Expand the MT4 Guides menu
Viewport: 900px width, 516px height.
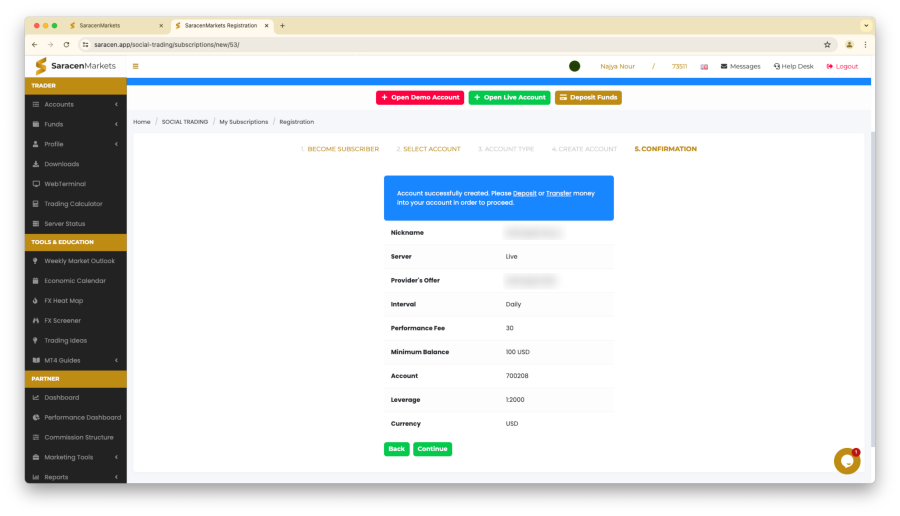click(76, 360)
